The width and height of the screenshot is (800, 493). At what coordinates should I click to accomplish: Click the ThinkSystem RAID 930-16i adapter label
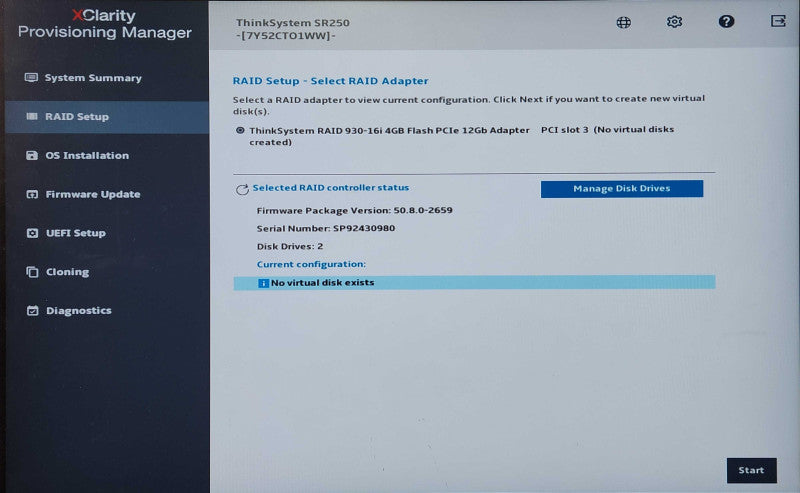tap(389, 130)
